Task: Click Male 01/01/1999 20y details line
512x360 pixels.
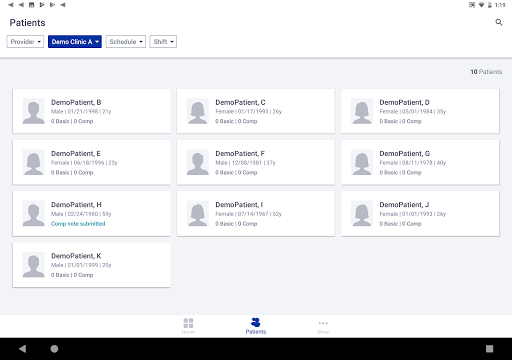Action: click(81, 265)
